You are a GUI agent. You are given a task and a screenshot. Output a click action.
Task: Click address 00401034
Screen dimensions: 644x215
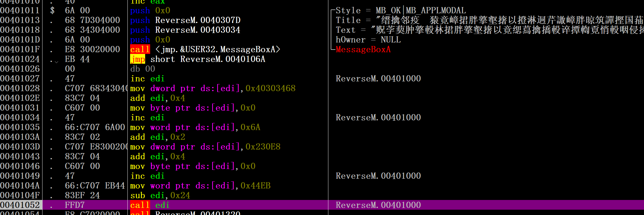pos(20,118)
